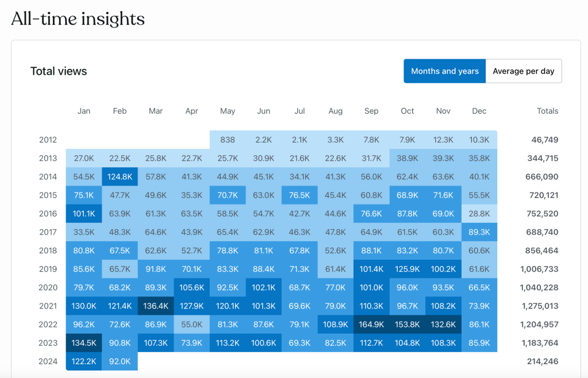Click the 2018 year row label
Image resolution: width=588 pixels, height=378 pixels.
[48, 250]
